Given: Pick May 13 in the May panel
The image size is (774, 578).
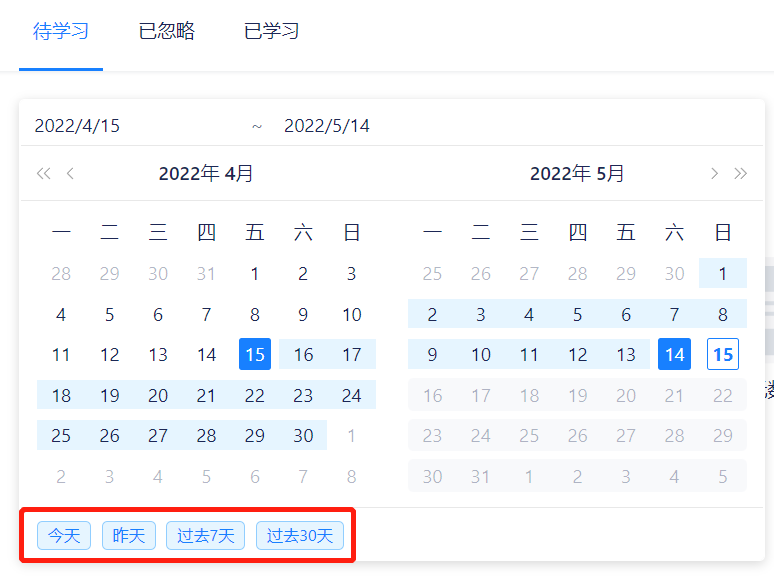Looking at the screenshot, I should point(626,354).
